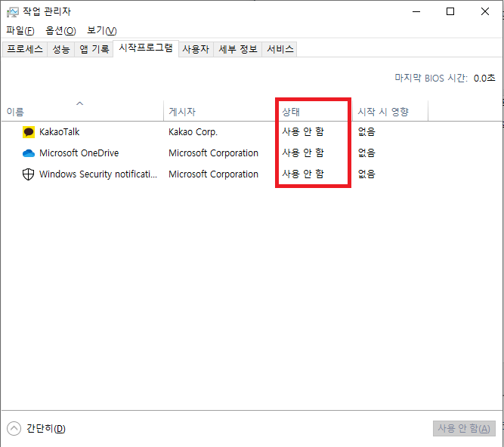Click the 마지막 BIOS 시간 value
This screenshot has height=447, width=504.
(x=484, y=78)
